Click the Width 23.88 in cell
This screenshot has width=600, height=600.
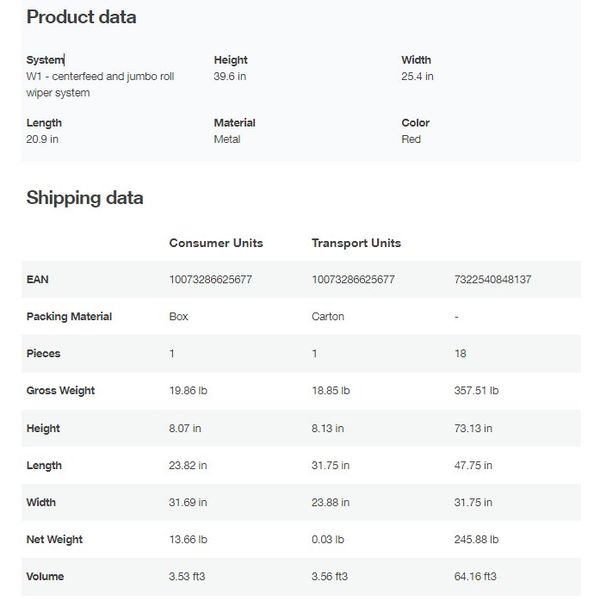point(330,502)
